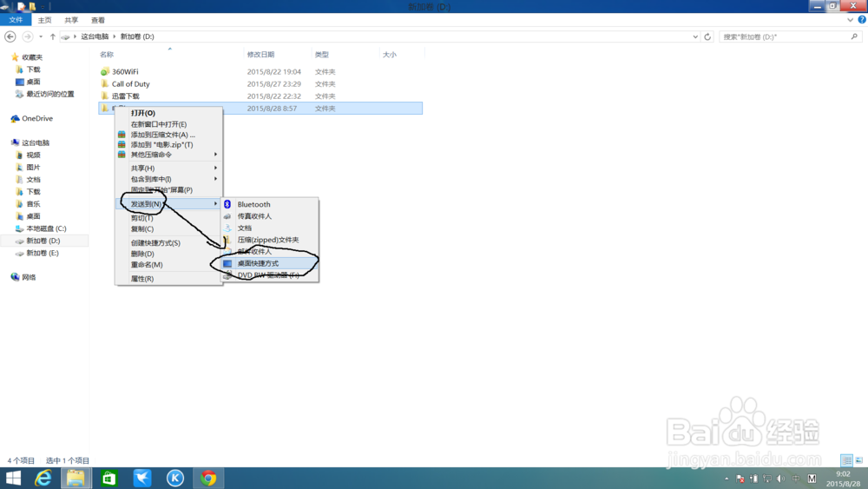Sort by 大小 column header
The height and width of the screenshot is (489, 868).
tap(390, 54)
